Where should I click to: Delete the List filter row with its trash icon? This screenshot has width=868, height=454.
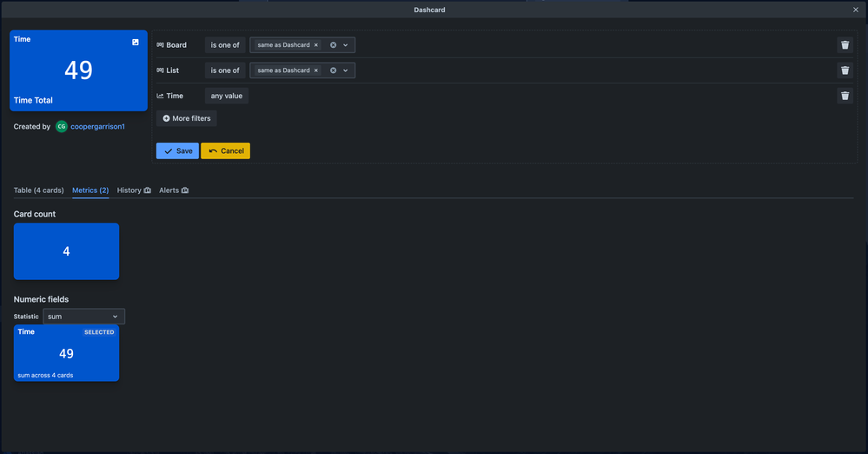pos(845,70)
